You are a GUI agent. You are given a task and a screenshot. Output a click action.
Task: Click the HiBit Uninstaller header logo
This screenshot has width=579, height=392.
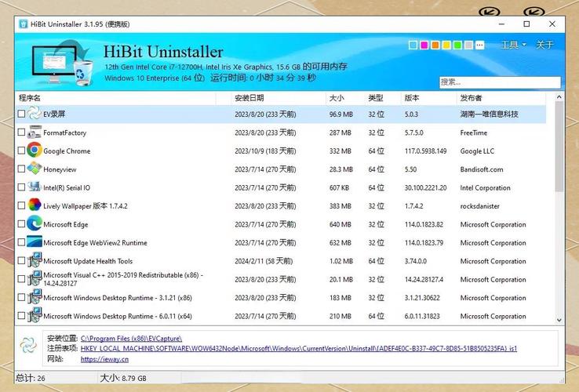coord(62,63)
